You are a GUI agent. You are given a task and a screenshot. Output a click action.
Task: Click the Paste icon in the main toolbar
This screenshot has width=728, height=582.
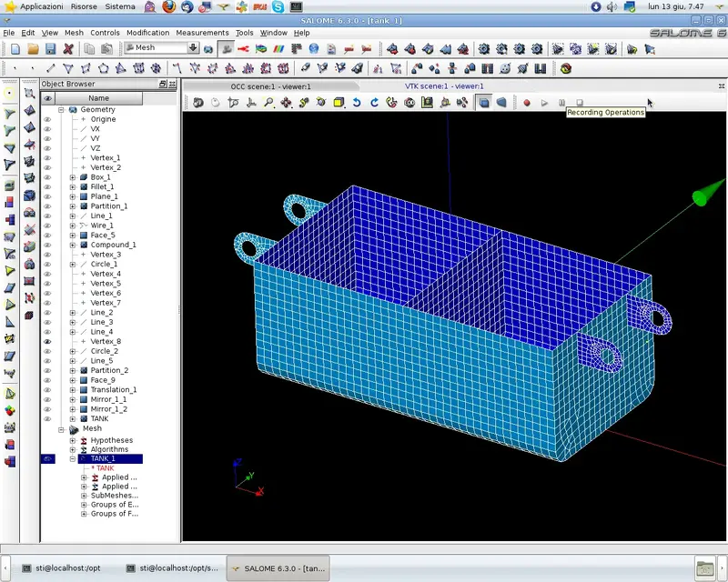[x=106, y=49]
